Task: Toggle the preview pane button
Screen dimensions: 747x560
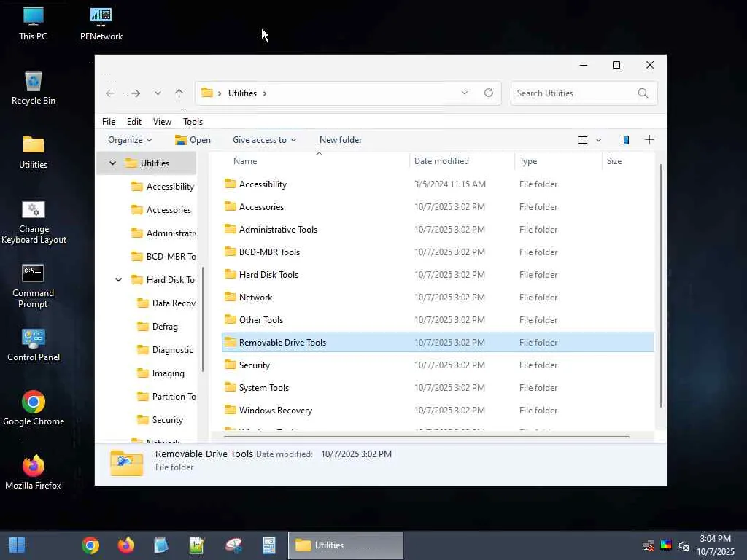Action: (x=624, y=140)
